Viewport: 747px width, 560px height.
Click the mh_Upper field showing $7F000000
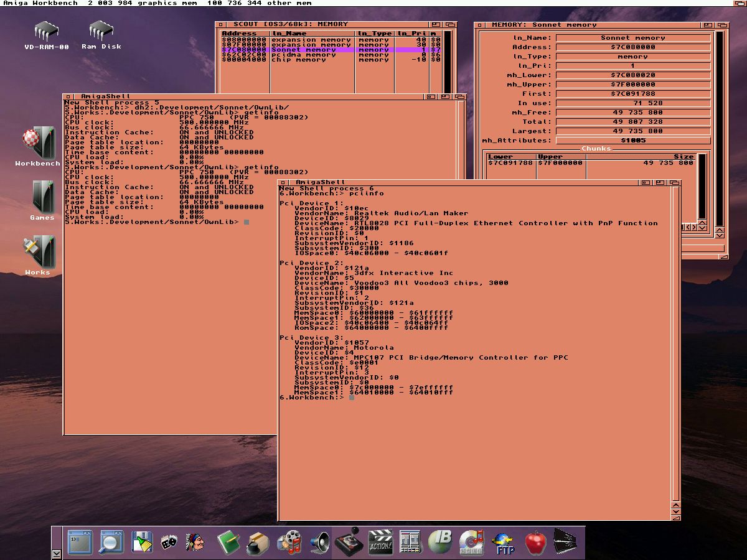(x=633, y=85)
